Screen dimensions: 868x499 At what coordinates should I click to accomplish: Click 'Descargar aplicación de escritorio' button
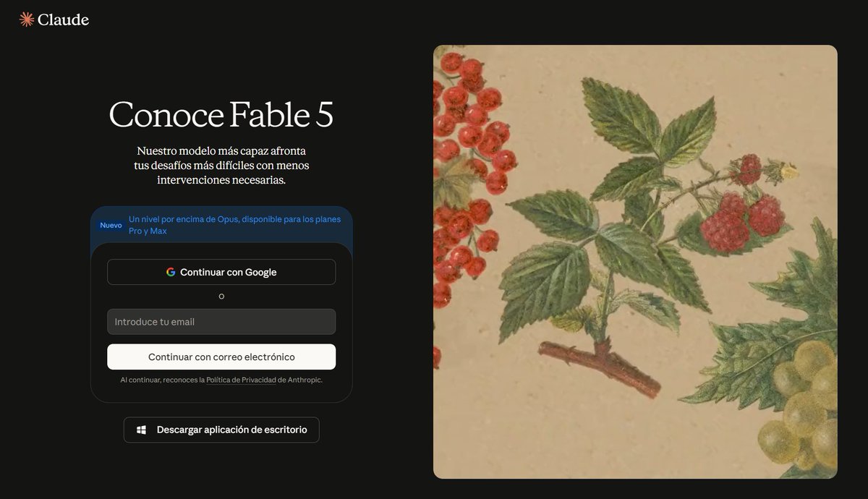click(x=221, y=430)
